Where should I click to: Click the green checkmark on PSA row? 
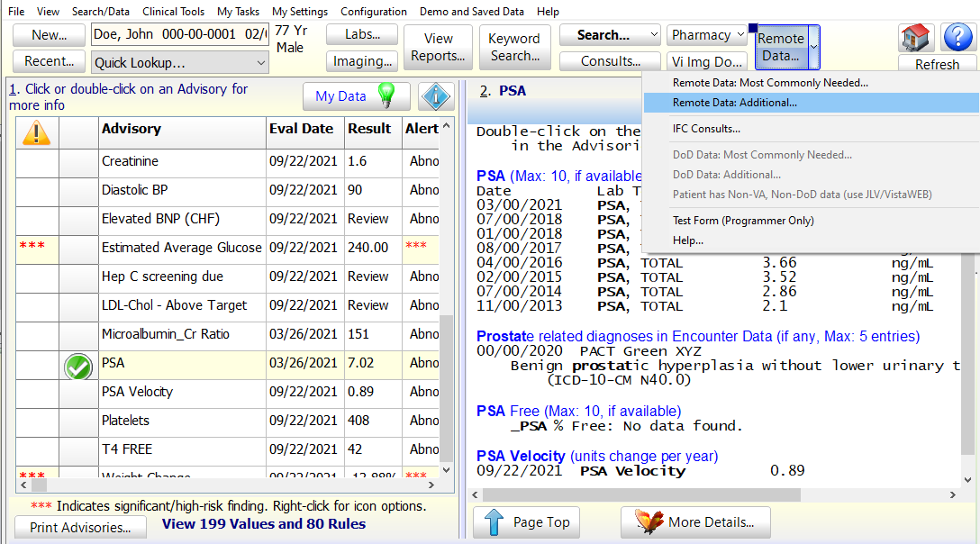click(78, 367)
